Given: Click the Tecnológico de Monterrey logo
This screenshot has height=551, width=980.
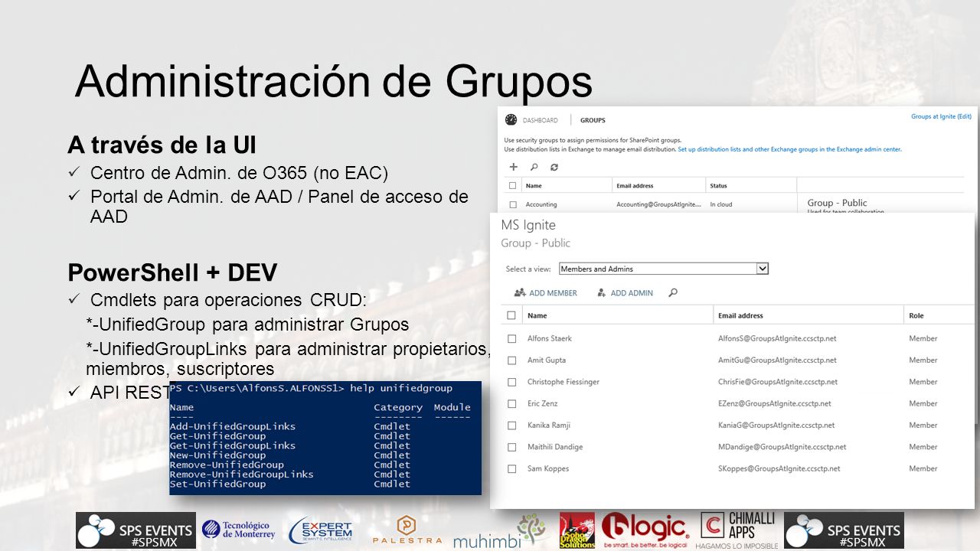Looking at the screenshot, I should (238, 530).
